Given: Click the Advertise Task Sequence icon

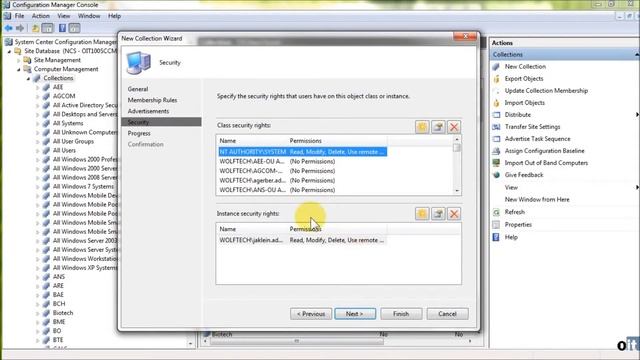Looking at the screenshot, I should click(x=496, y=139).
